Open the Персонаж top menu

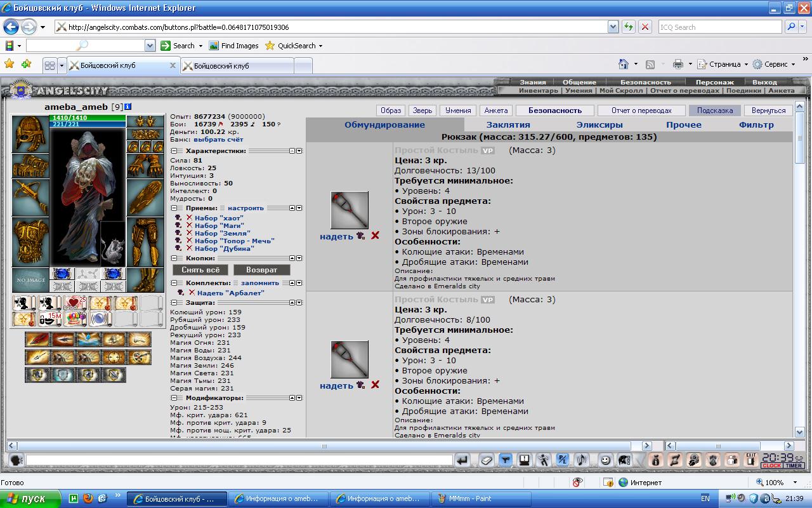pyautogui.click(x=714, y=82)
